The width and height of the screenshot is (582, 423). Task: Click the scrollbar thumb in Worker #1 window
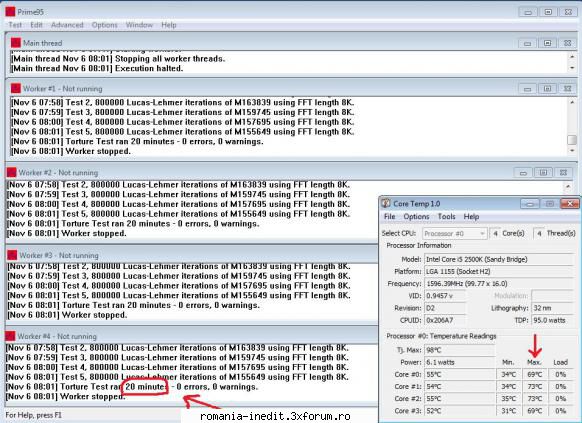(572, 140)
